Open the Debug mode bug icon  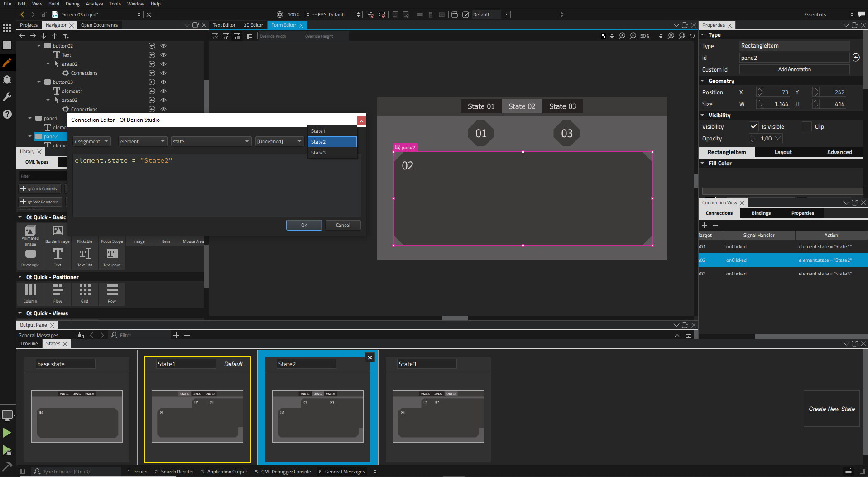7,80
